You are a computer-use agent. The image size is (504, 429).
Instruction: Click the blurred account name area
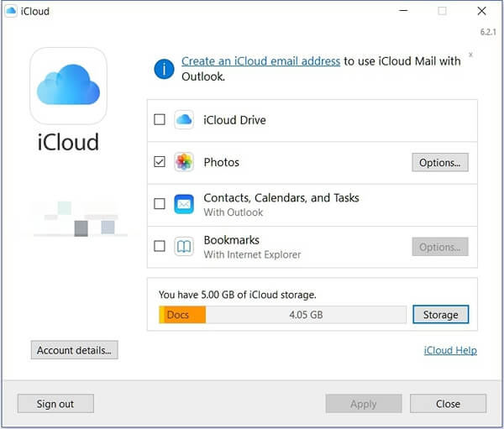tap(81, 219)
